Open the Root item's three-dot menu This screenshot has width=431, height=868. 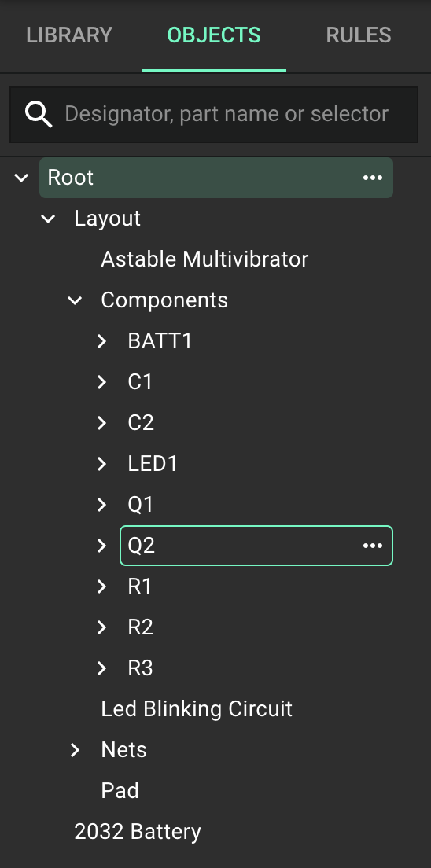point(372,178)
